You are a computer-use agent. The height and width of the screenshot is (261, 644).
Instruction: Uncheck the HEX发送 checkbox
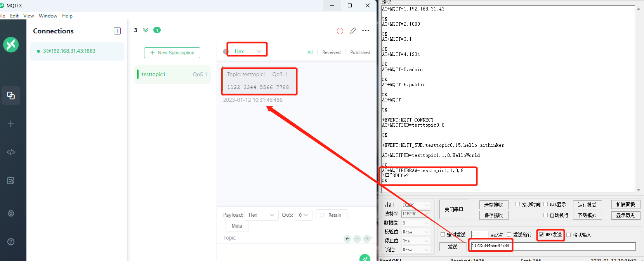[541, 235]
